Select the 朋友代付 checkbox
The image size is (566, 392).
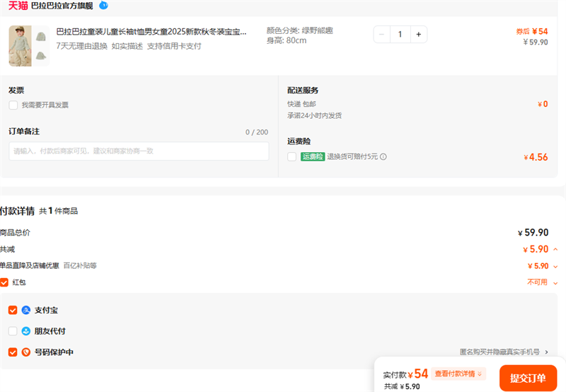click(13, 331)
